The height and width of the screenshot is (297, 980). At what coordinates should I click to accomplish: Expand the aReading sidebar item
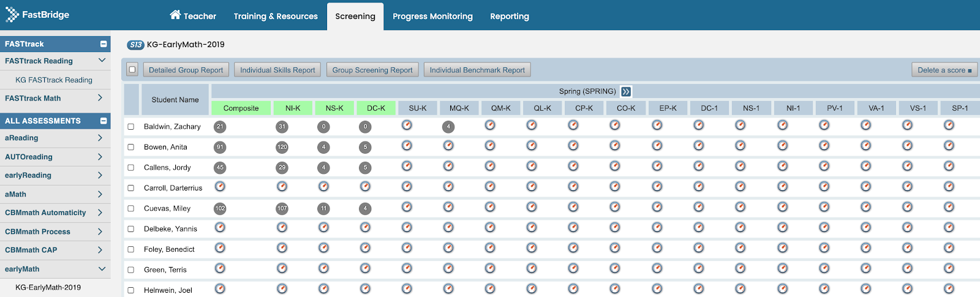(x=100, y=138)
